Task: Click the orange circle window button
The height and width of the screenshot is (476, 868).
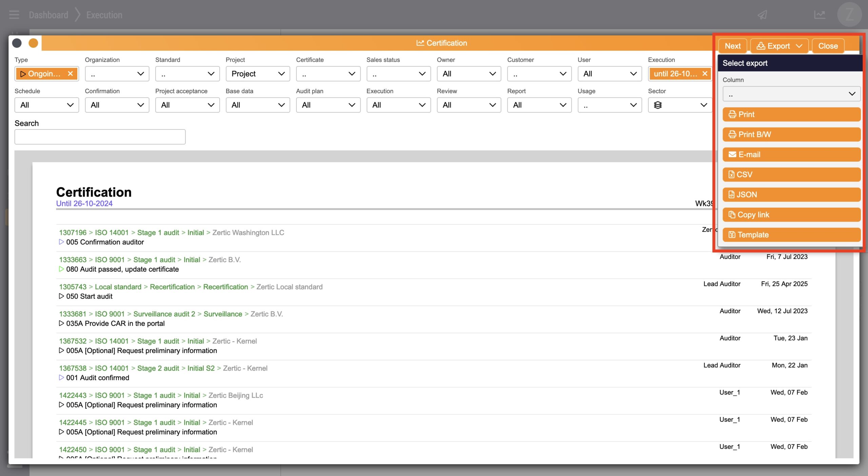Action: tap(33, 43)
